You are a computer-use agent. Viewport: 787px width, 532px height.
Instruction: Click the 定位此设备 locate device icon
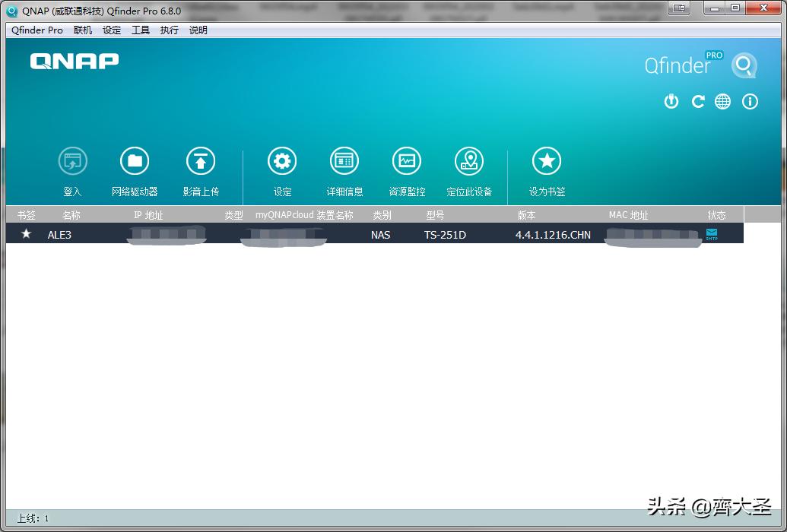click(x=469, y=161)
